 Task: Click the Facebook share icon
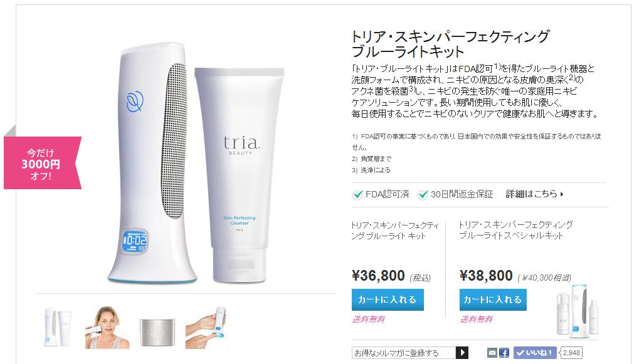(x=504, y=353)
